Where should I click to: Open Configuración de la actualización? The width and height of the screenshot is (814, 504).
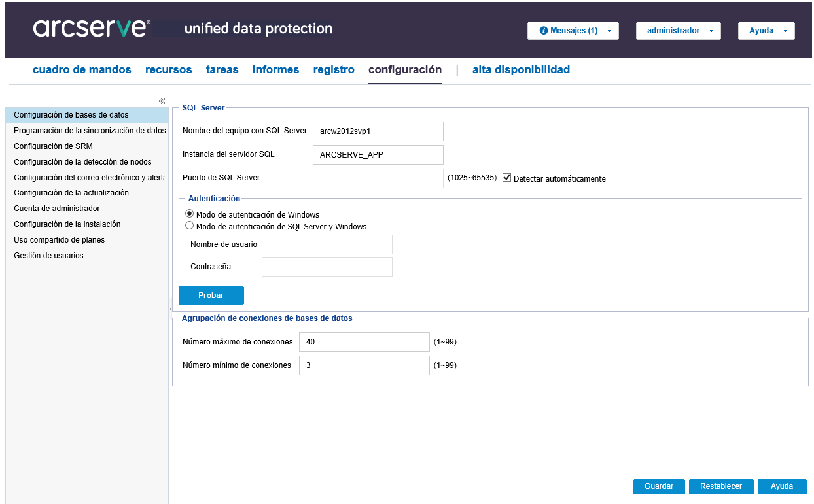point(86,193)
